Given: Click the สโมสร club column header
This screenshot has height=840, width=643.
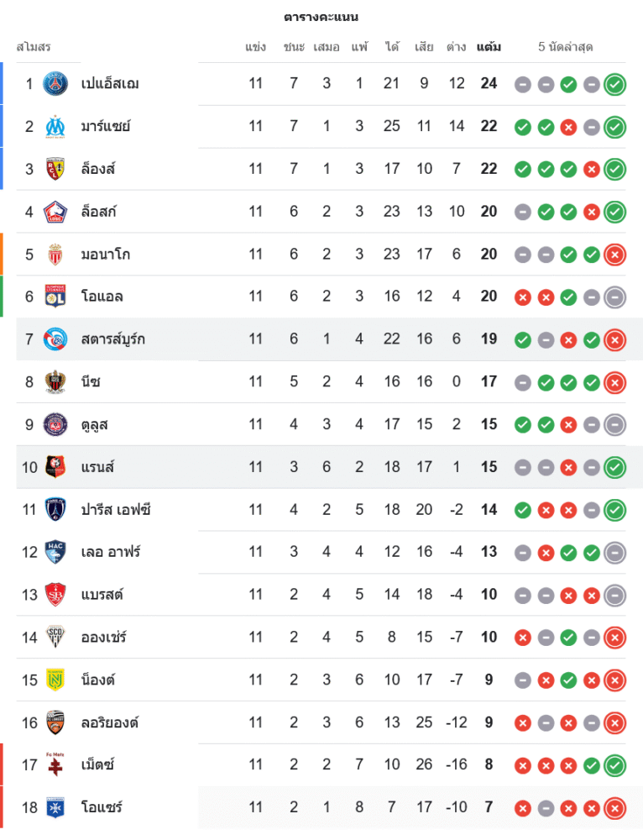Looking at the screenshot, I should click(34, 47).
